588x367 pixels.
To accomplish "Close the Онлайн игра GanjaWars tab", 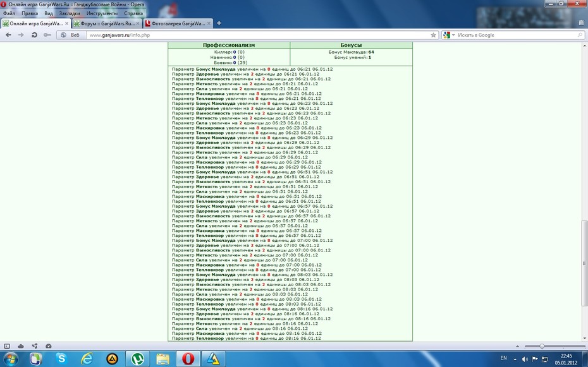I will (67, 23).
